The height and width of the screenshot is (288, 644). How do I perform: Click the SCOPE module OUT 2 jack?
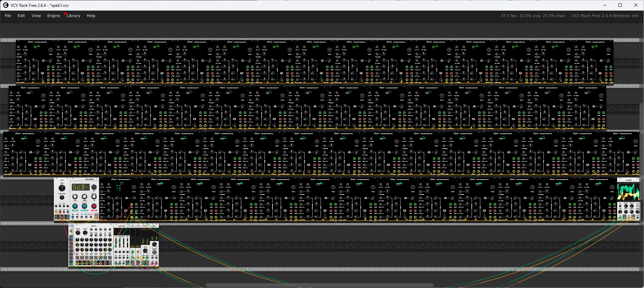tap(633, 217)
